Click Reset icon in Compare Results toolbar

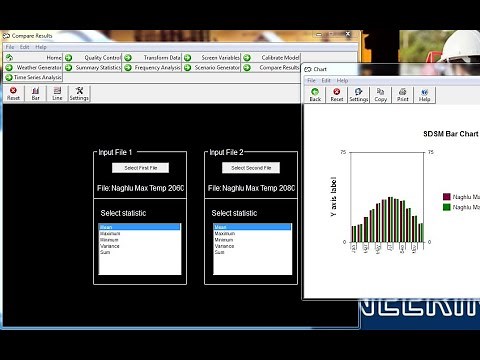(13, 94)
